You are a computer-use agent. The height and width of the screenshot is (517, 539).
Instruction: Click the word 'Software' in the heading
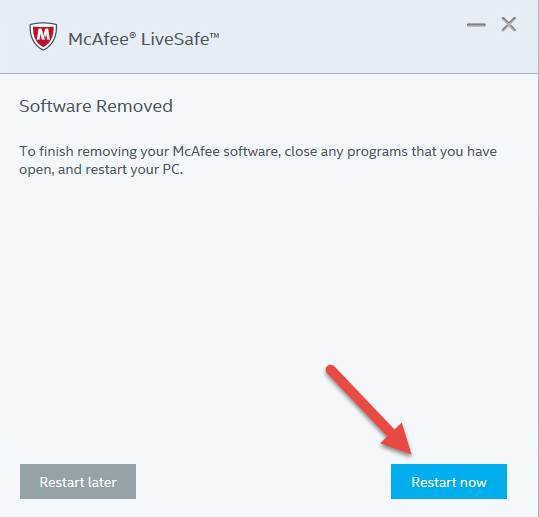55,106
